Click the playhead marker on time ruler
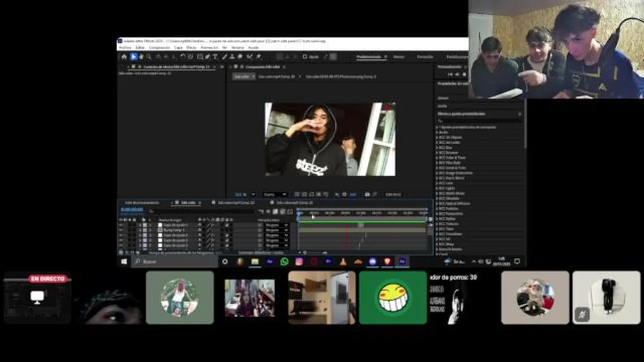644x362 pixels. tap(299, 213)
